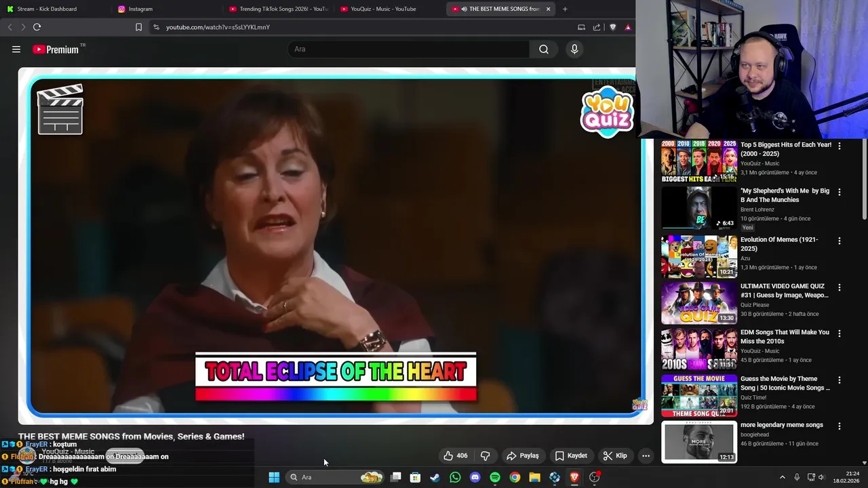Open Google Chrome from the taskbar

point(515,477)
